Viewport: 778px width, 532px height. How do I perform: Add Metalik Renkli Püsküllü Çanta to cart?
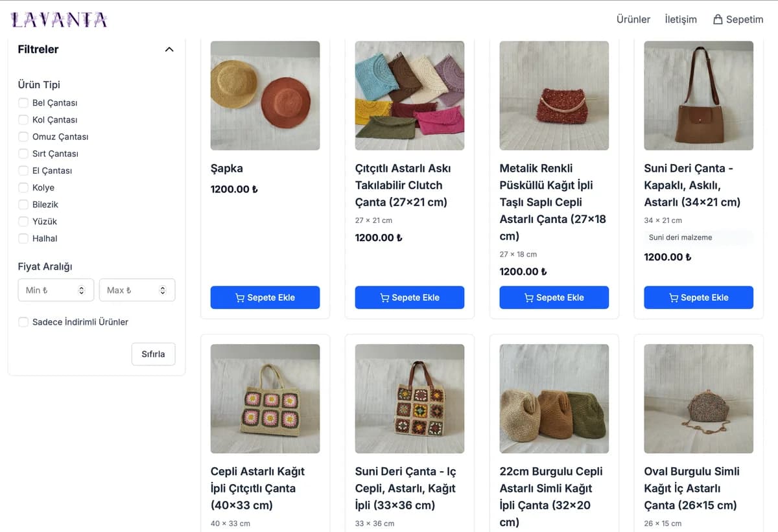coord(554,297)
